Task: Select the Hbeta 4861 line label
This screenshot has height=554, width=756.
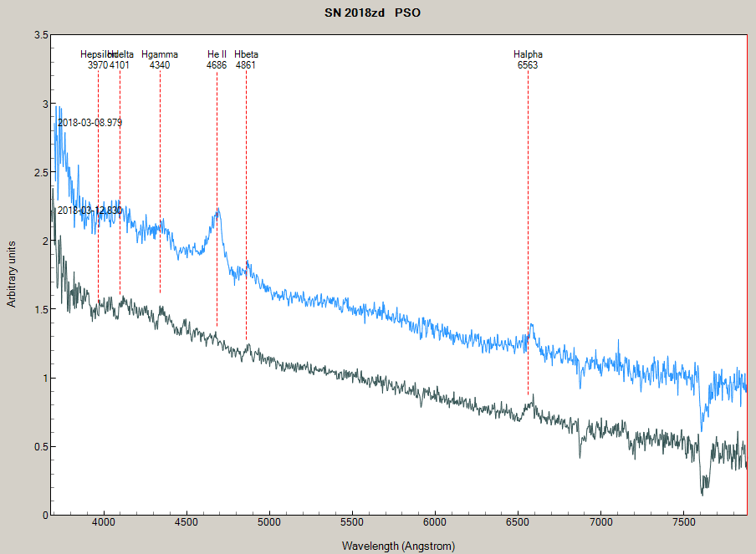Action: coord(246,59)
